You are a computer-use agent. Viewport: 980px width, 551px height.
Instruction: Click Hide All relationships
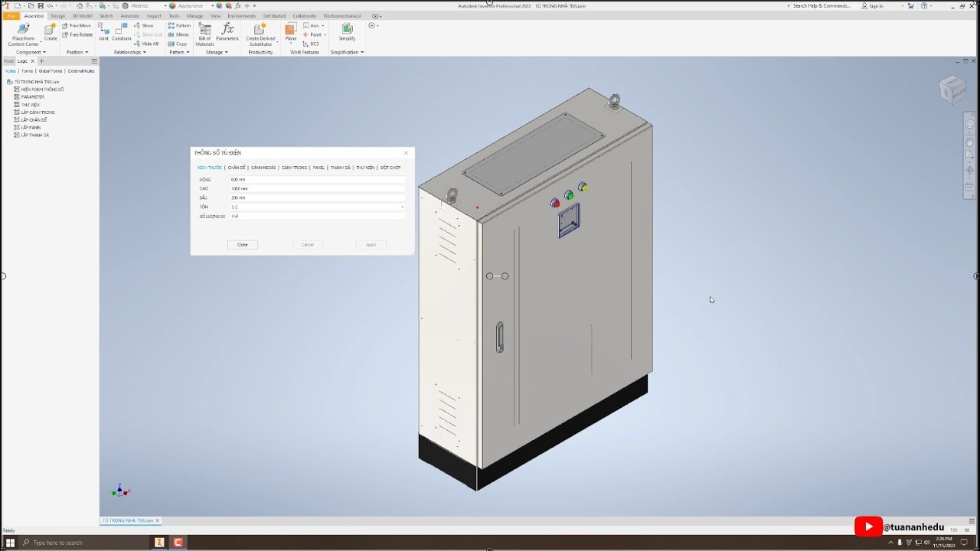coord(146,44)
